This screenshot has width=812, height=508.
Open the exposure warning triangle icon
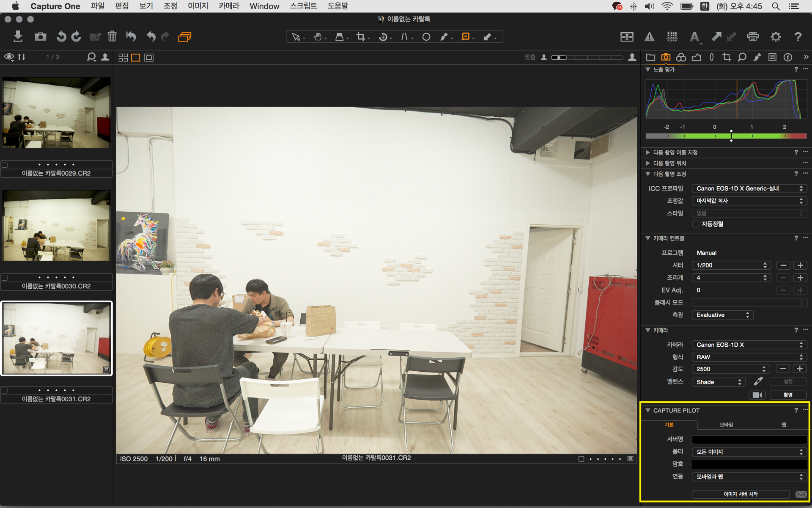tap(649, 37)
